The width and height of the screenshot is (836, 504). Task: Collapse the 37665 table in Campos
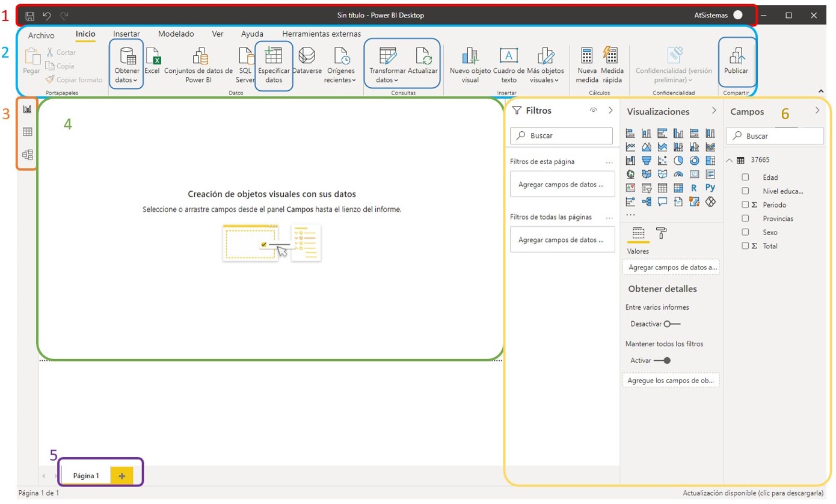[730, 160]
